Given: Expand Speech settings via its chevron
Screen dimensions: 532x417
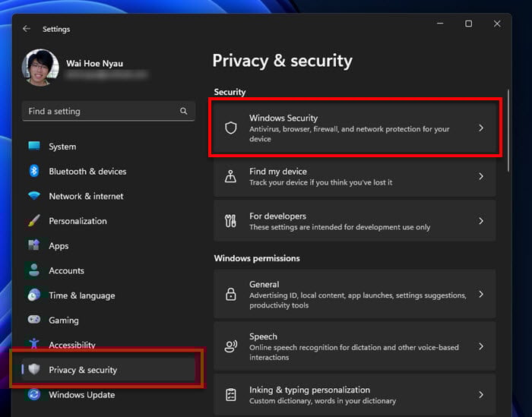Looking at the screenshot, I should (481, 346).
